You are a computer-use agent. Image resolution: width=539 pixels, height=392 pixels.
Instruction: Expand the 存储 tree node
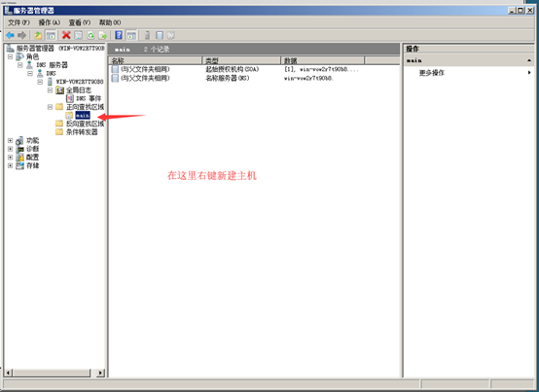point(10,165)
